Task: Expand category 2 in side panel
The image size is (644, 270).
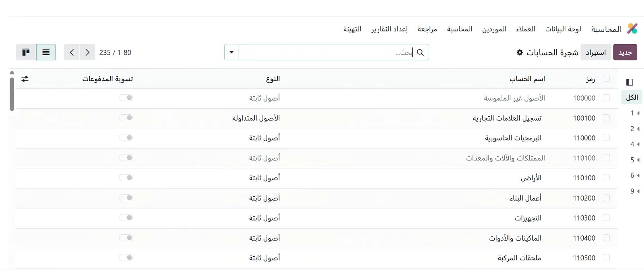Action: point(638,129)
